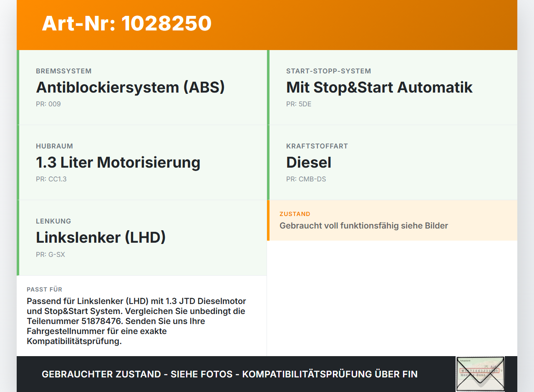Click the START-STOPP-SYSTEM category label

tap(329, 71)
